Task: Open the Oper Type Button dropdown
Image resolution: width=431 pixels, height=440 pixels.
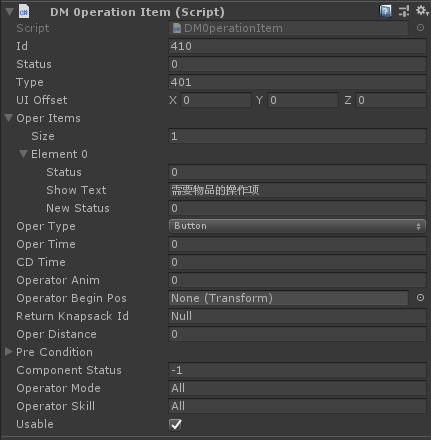Action: (x=297, y=226)
